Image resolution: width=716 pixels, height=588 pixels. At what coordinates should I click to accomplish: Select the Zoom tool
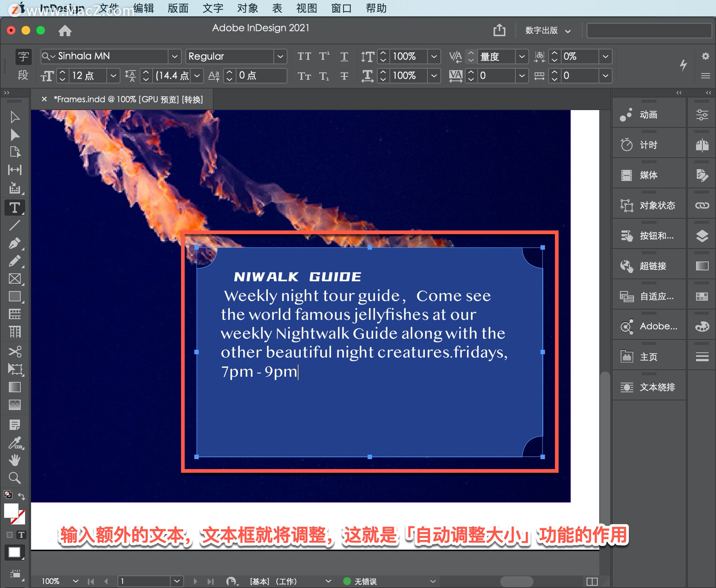[x=15, y=478]
